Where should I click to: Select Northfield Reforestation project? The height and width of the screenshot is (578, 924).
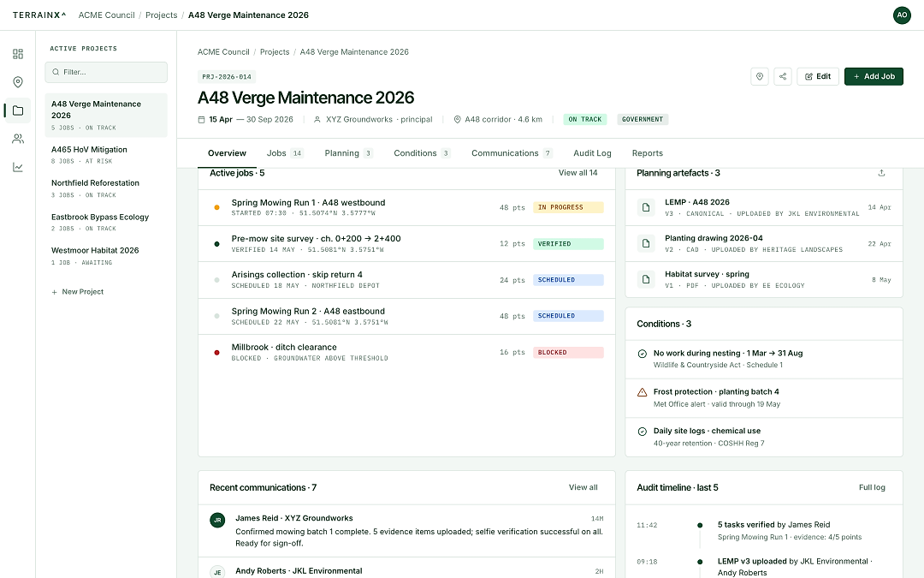click(106, 188)
